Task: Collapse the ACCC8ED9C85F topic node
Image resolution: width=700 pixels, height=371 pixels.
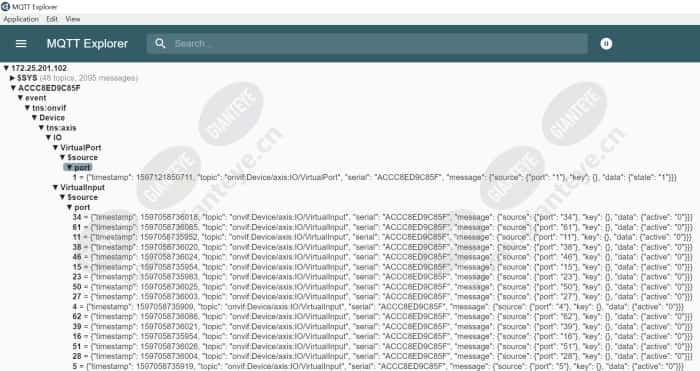Action: [x=13, y=88]
